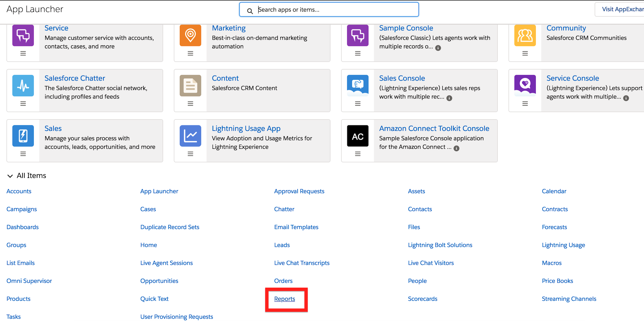644x321 pixels.
Task: Open the Live Agent Sessions item
Action: click(x=166, y=263)
